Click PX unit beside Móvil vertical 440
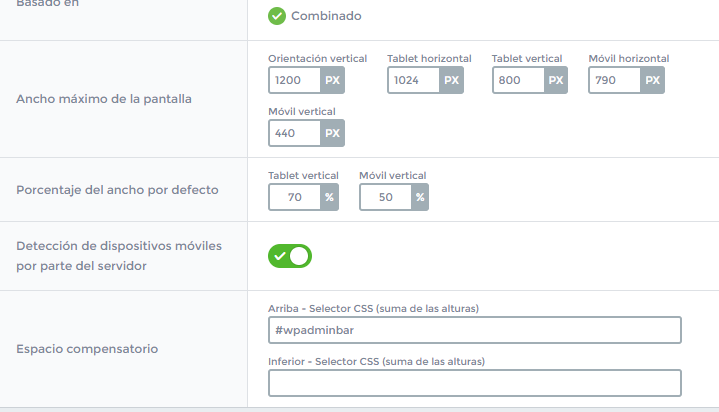The width and height of the screenshot is (719, 412). (x=332, y=133)
